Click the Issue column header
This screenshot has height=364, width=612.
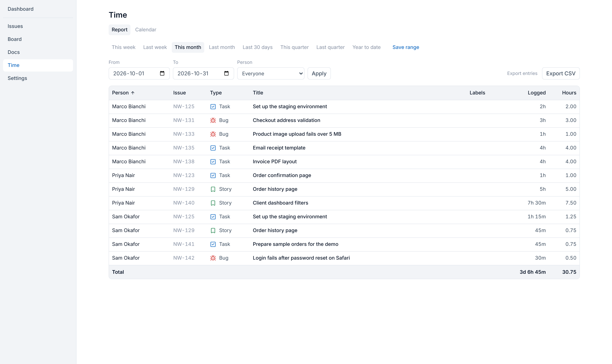point(179,93)
